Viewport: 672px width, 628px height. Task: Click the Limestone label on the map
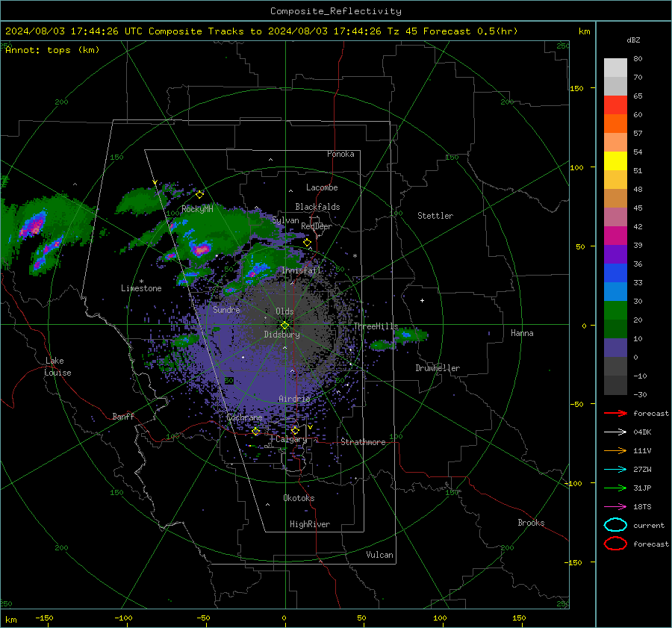(141, 288)
